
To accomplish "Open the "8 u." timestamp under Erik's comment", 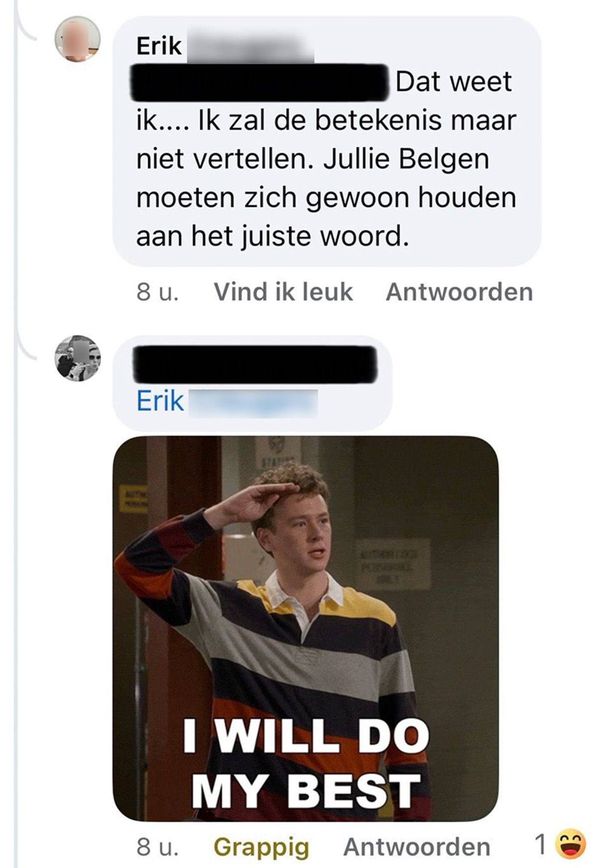I will tap(157, 292).
